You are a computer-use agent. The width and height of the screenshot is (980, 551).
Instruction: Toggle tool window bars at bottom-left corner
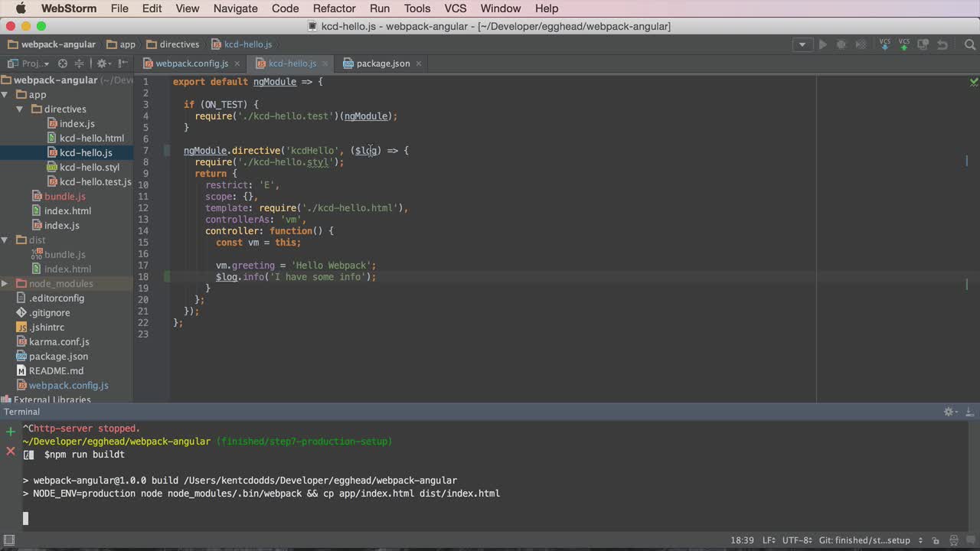(x=9, y=540)
